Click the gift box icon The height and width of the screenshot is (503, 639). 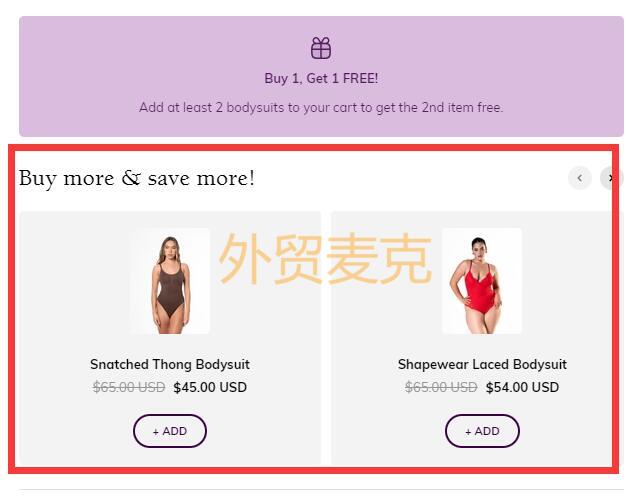tap(321, 48)
